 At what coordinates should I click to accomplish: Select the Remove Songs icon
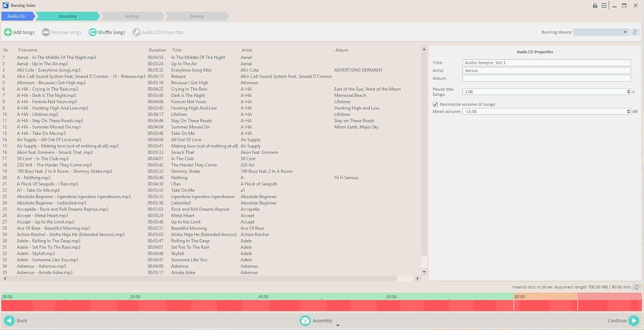47,32
